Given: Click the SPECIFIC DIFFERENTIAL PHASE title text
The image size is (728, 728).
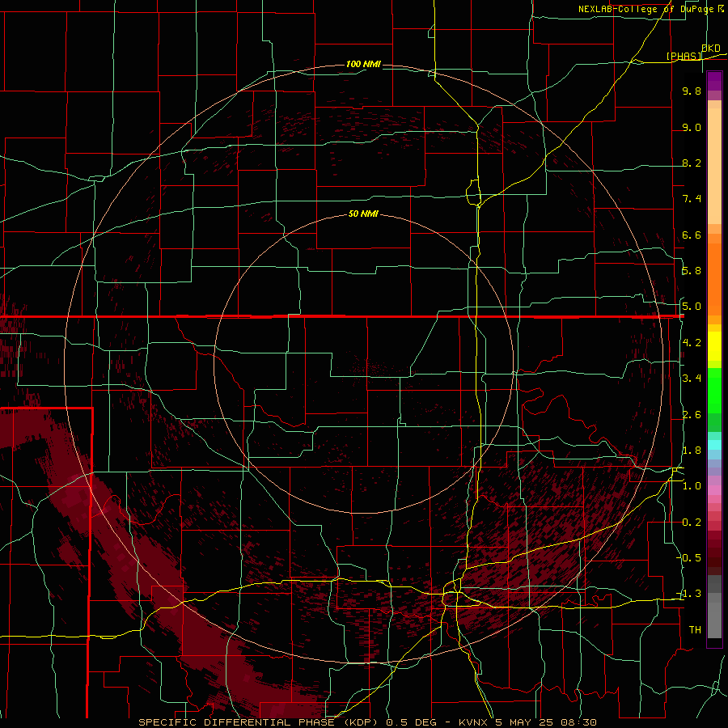Looking at the screenshot, I should coord(236,722).
